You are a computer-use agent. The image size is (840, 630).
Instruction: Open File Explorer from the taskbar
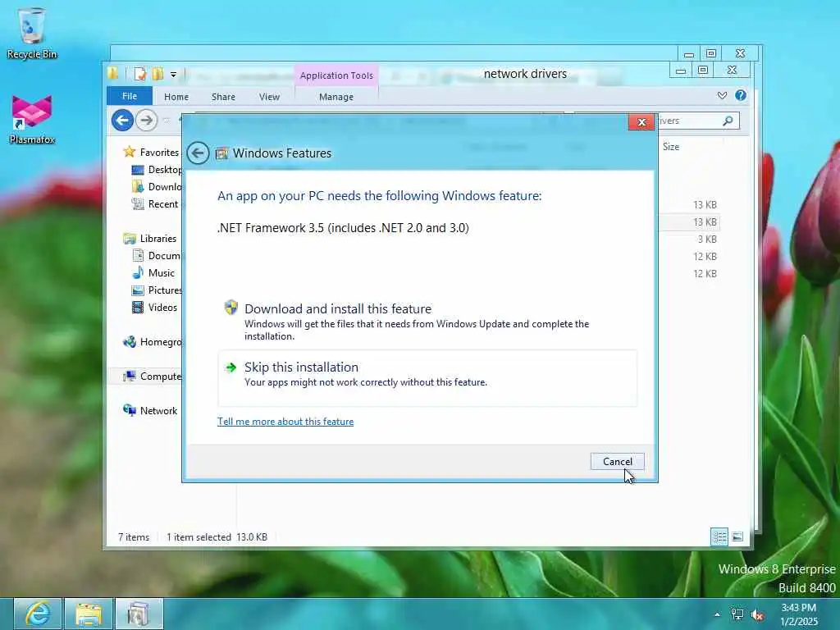89,614
